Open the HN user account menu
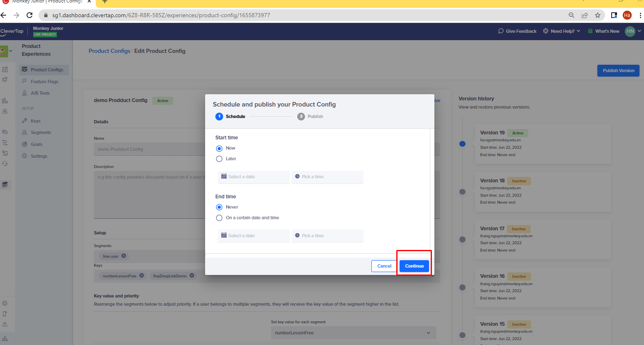The image size is (644, 345). pyautogui.click(x=633, y=31)
